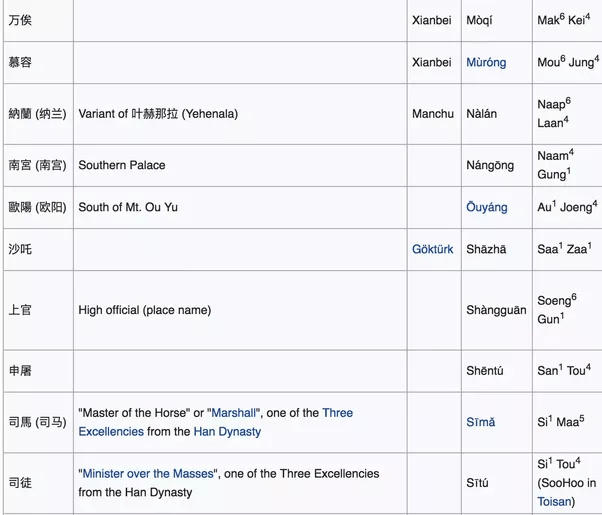This screenshot has width=602, height=515.
Task: Follow the Toisan link
Action: click(554, 502)
